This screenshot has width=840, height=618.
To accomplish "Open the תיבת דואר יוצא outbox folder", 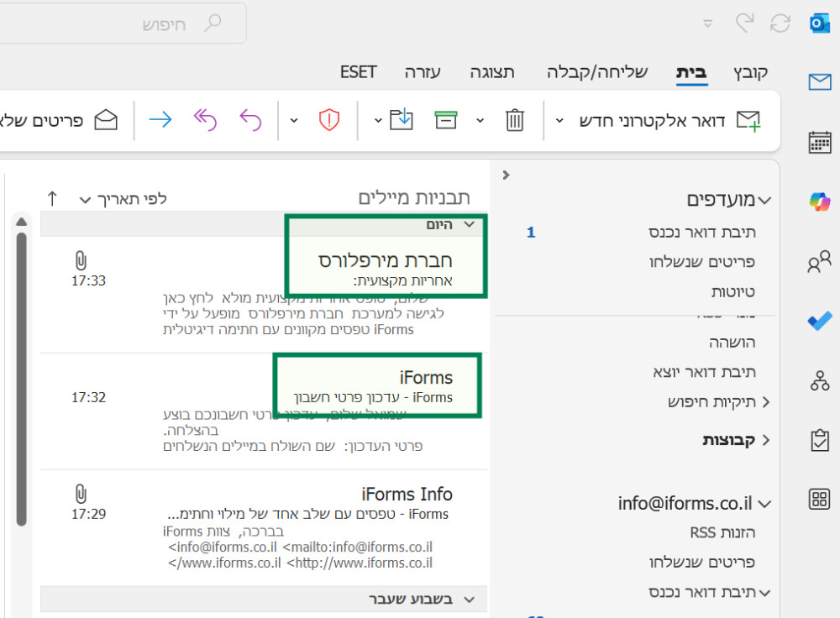I will pos(704,372).
